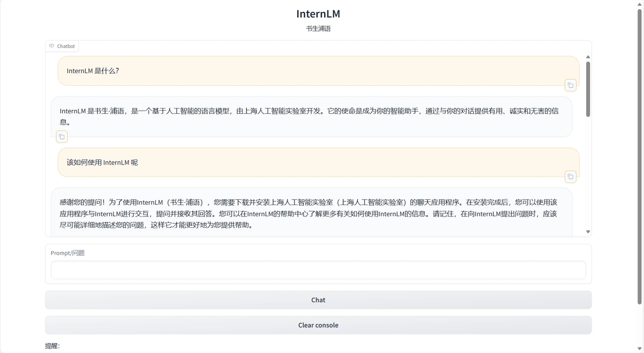644x353 pixels.
Task: Click the Chatbot label text
Action: 66,46
